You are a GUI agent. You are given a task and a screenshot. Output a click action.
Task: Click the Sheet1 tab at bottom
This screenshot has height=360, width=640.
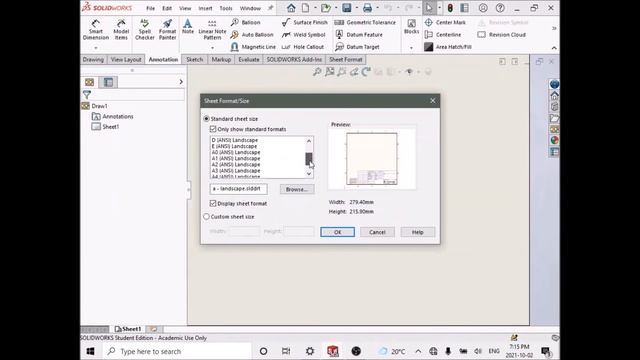tap(128, 329)
